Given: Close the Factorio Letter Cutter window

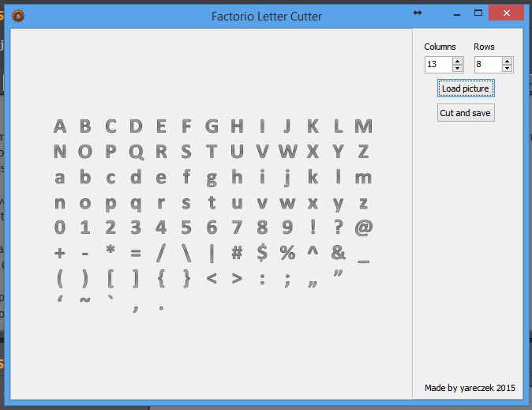Looking at the screenshot, I should [x=506, y=13].
